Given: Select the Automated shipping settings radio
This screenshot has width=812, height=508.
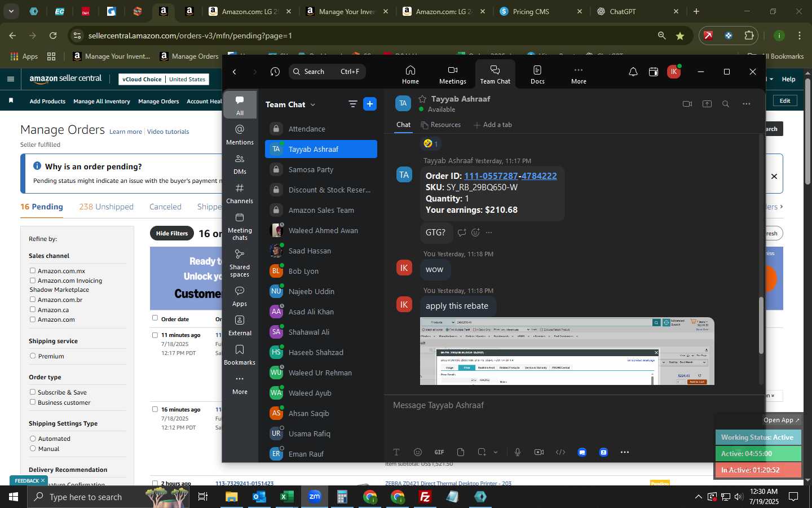Looking at the screenshot, I should point(33,439).
